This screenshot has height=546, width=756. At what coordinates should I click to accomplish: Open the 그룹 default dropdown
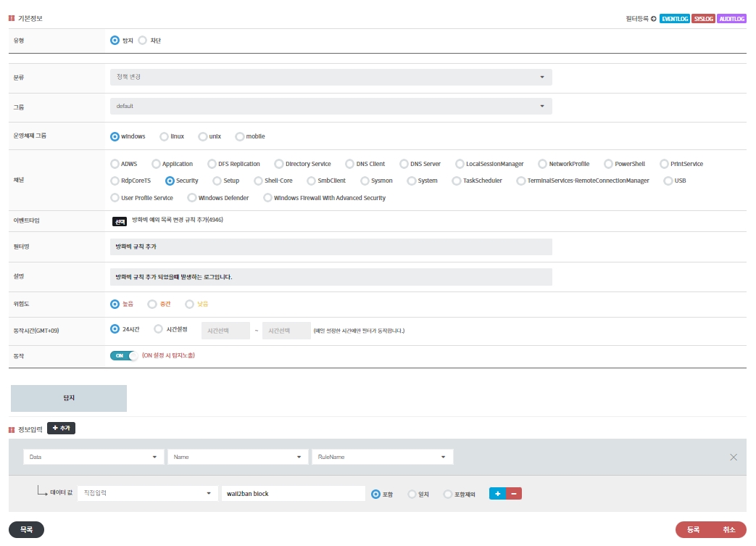pos(331,107)
